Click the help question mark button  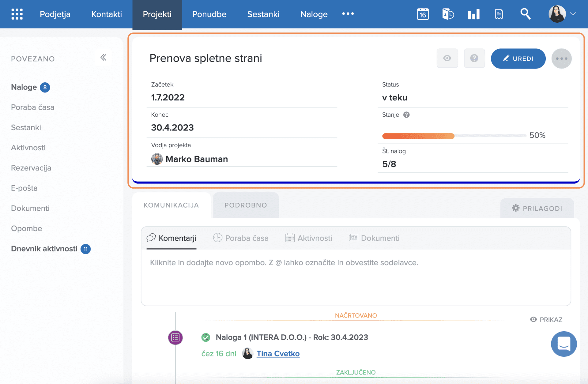(x=474, y=58)
